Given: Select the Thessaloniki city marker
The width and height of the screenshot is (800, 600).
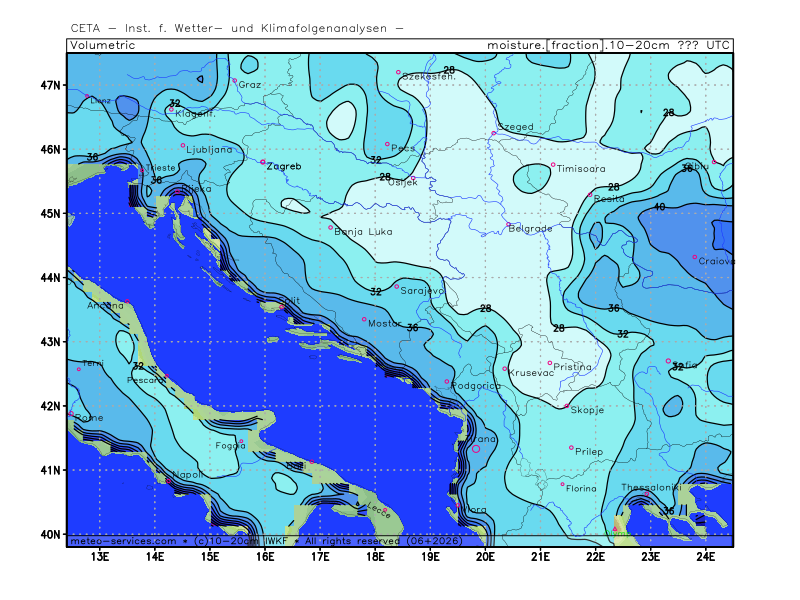Looking at the screenshot, I should click(648, 493).
